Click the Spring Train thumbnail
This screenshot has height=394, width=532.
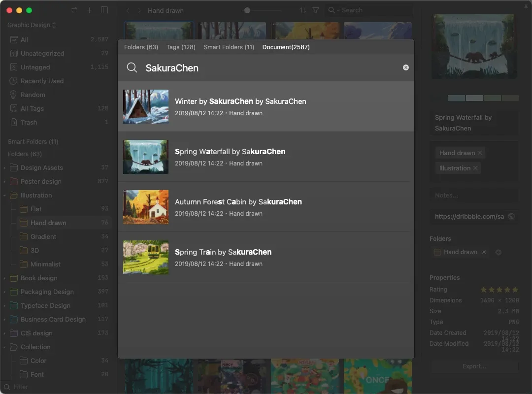(146, 257)
